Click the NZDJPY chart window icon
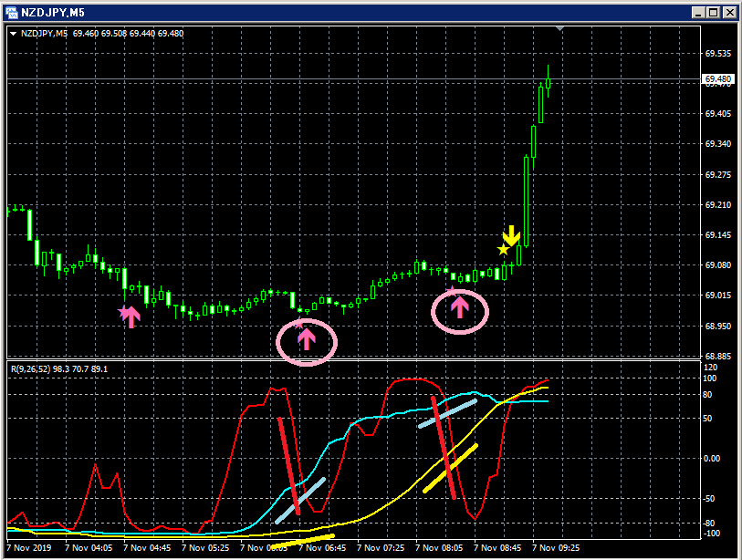742x560 pixels. (x=11, y=13)
